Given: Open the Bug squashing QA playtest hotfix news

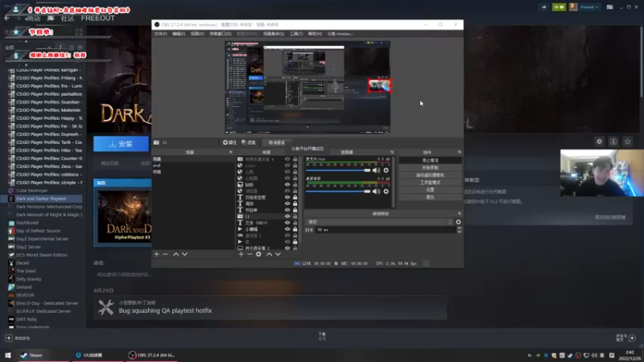Looking at the screenshot, I should [270, 307].
